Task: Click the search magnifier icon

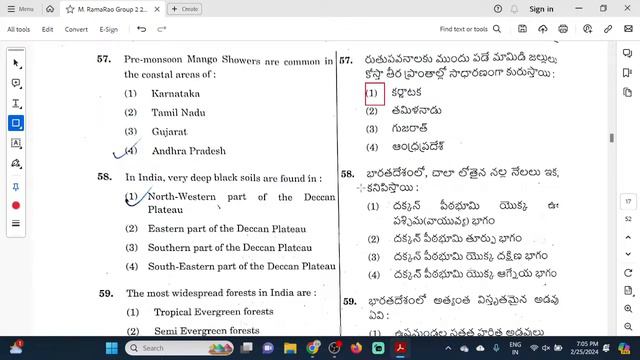Action: pos(497,29)
